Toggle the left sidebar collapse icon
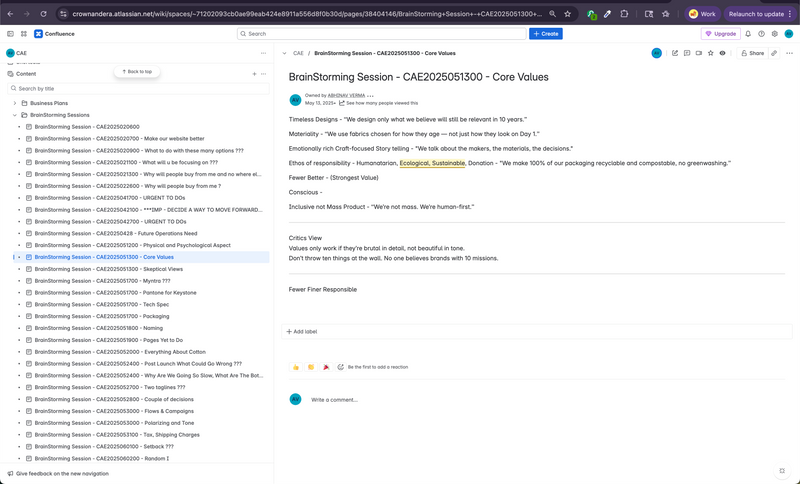 (x=10, y=34)
